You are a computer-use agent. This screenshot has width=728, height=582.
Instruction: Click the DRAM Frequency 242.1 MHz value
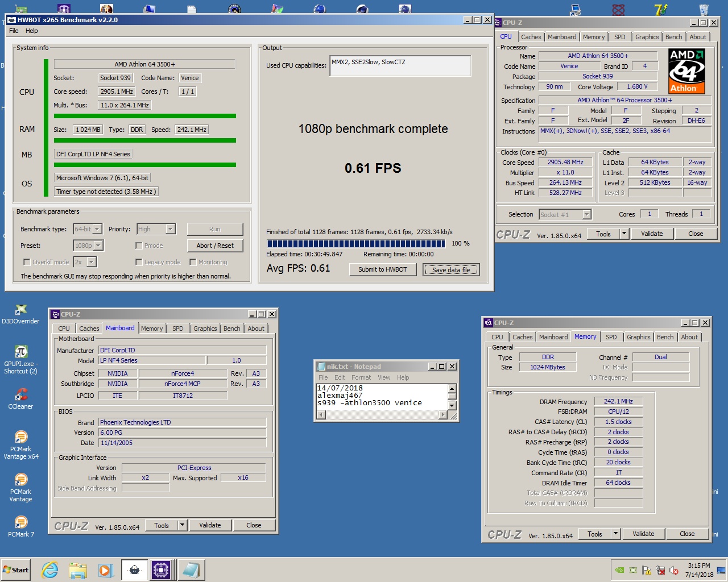[x=618, y=401]
